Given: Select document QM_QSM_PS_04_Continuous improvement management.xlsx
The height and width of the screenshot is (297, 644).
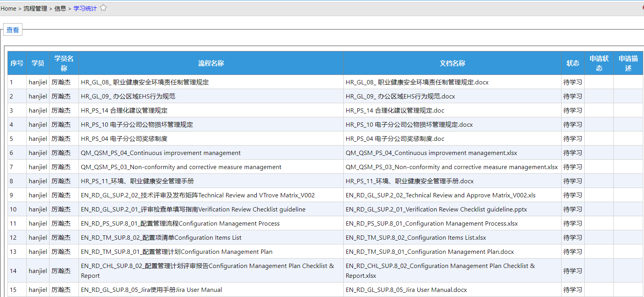Looking at the screenshot, I should 431,153.
